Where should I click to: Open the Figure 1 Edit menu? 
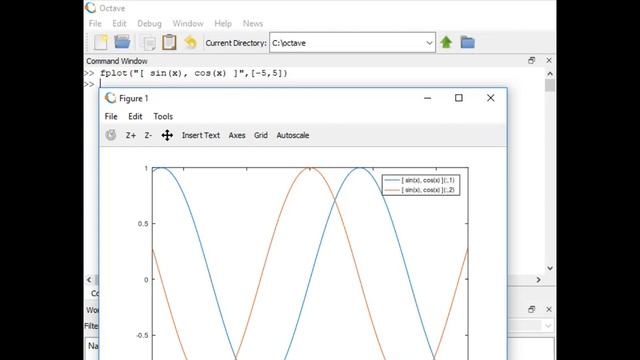click(135, 116)
